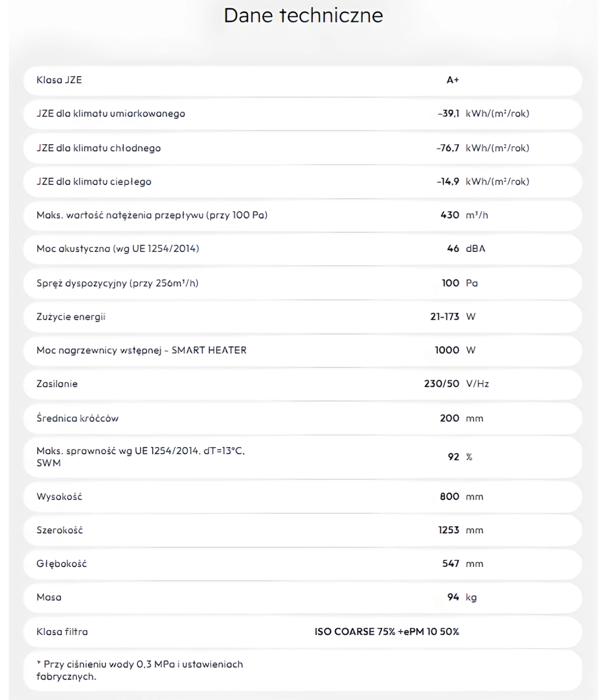The image size is (607, 700).
Task: Click the "Dane techniczne" heading
Action: point(303,15)
